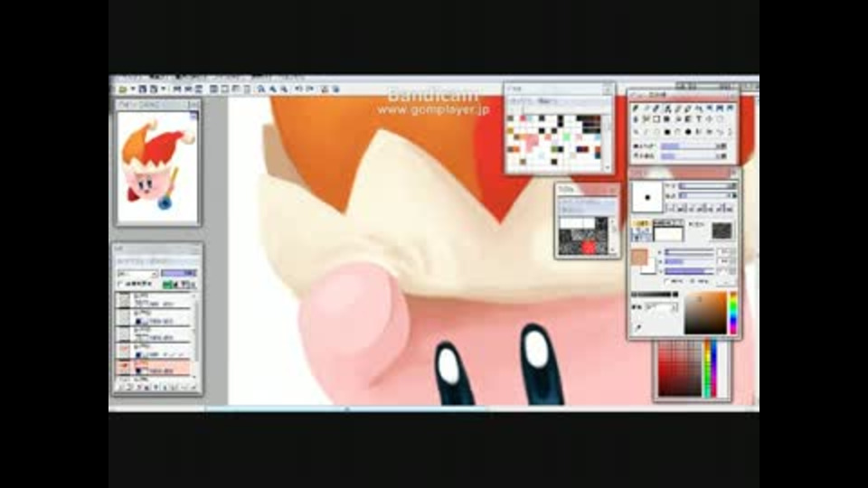Select the highlighted pink layer row
Viewport: 868px width, 488px height.
pyautogui.click(x=154, y=367)
